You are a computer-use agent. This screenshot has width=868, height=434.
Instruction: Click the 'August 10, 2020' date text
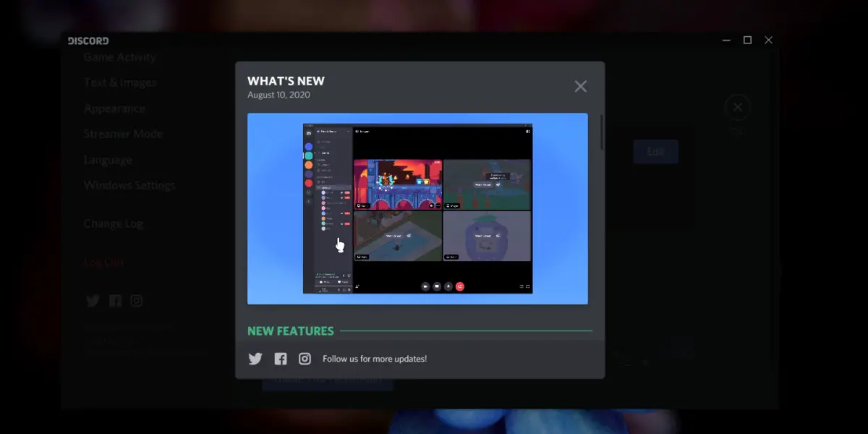[x=278, y=95]
